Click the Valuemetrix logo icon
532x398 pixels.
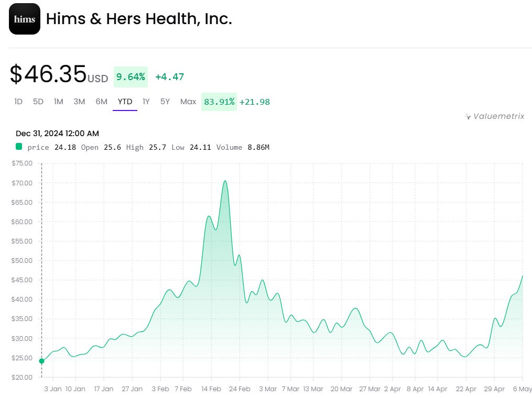coord(468,117)
